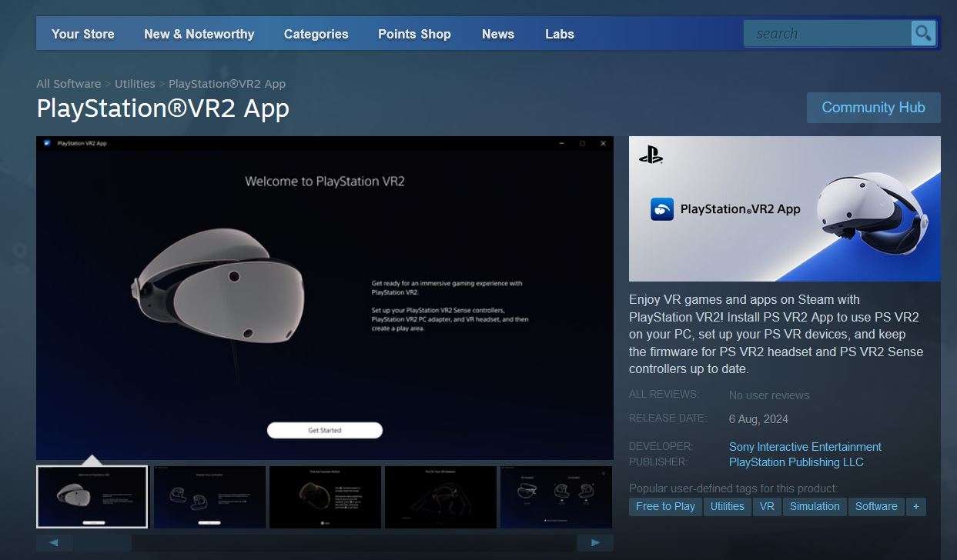Open the News tab
This screenshot has height=560, width=957.
(498, 34)
